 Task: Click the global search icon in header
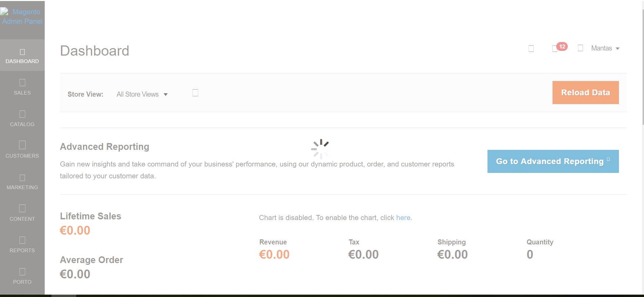click(531, 48)
